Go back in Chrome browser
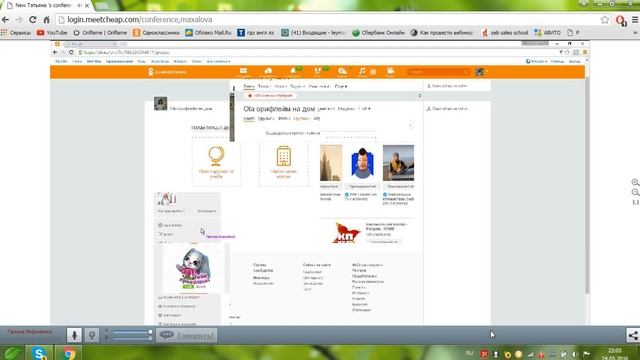 [5, 20]
